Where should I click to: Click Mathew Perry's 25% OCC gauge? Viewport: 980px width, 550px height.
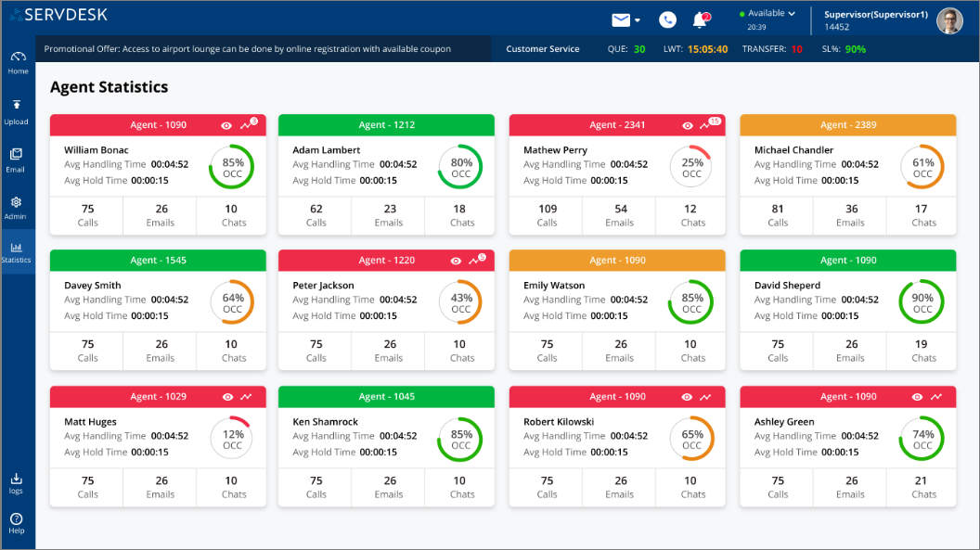[x=691, y=167]
